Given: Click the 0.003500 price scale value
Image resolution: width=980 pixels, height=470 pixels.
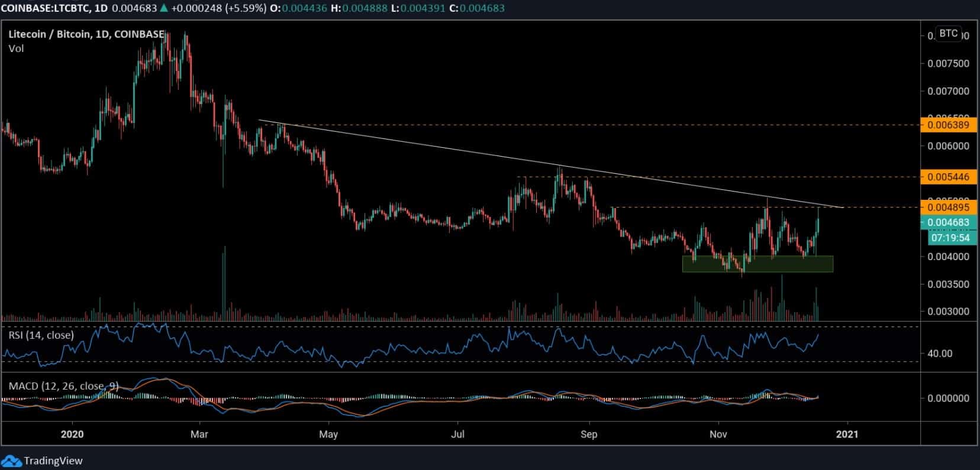Looking at the screenshot, I should tap(948, 284).
